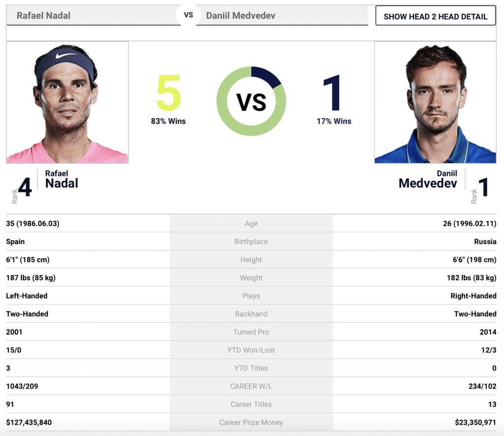Open Rafael Nadal's headshot photo

[x=67, y=102]
